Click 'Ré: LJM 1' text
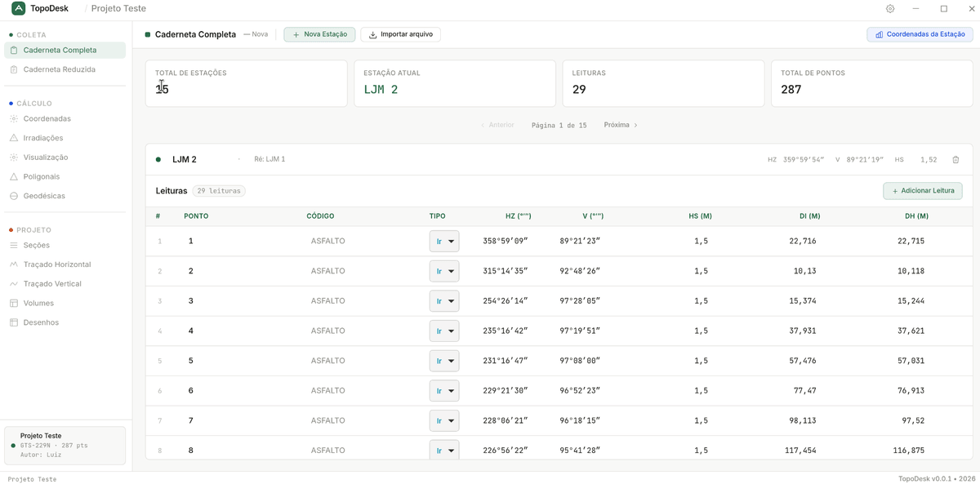 click(x=269, y=160)
